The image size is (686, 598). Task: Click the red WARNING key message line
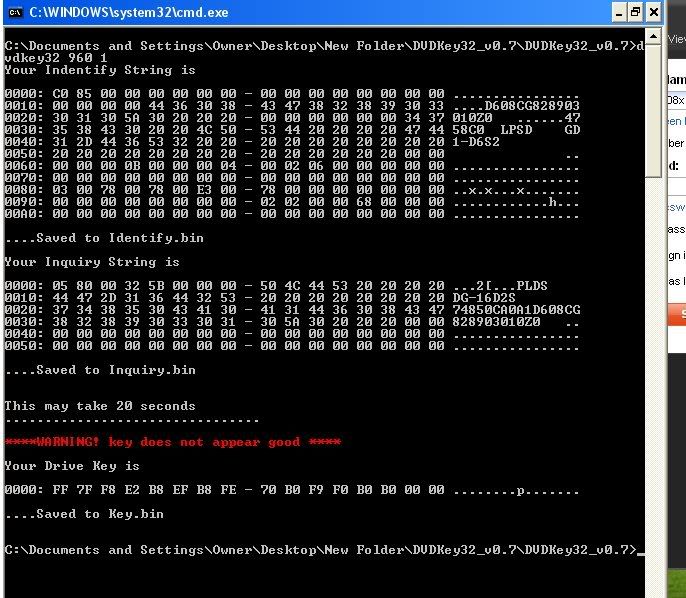pyautogui.click(x=172, y=442)
